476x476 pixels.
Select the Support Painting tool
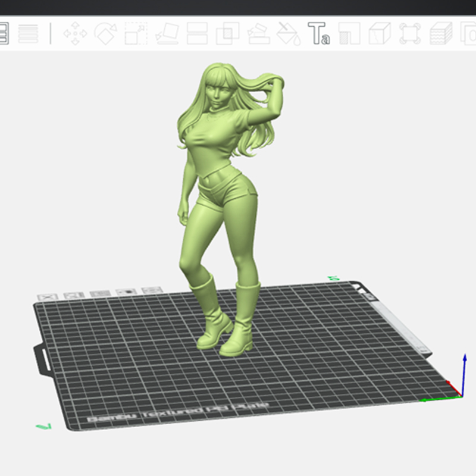tap(258, 34)
